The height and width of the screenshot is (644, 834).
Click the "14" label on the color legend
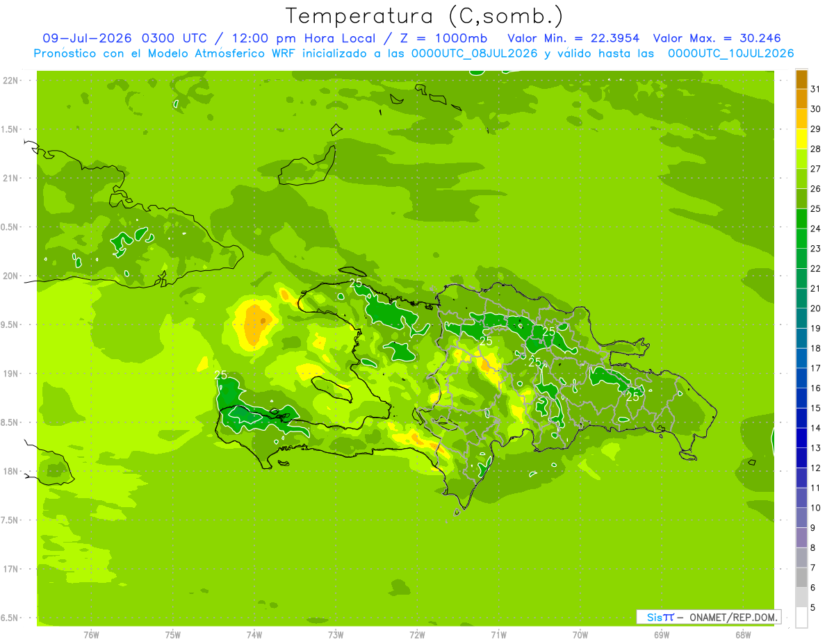816,428
